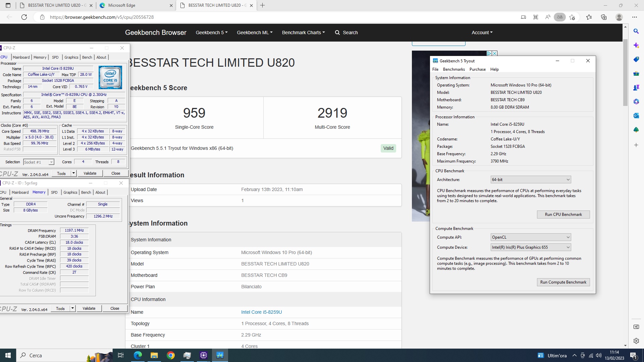Viewport: 644px width, 362px height.
Task: Click the browser back arrow
Action: tap(9, 17)
